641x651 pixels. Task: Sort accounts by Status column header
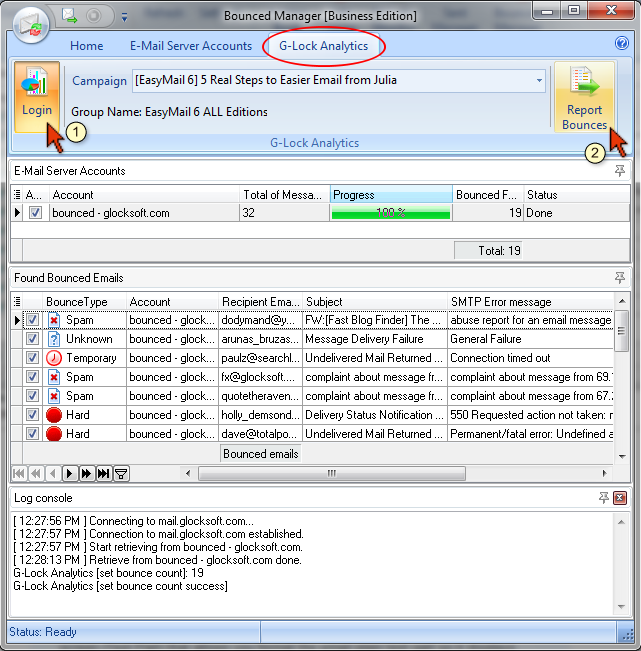pyautogui.click(x=577, y=194)
